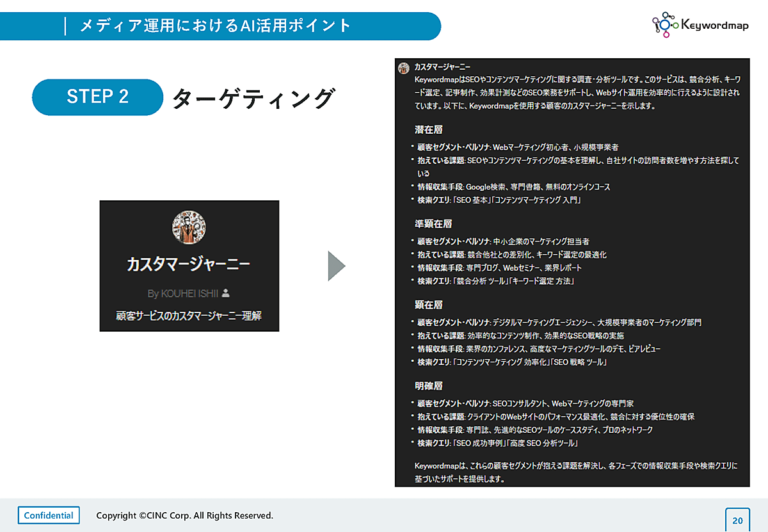
Task: Click the ターゲティング heading
Action: pos(253,98)
